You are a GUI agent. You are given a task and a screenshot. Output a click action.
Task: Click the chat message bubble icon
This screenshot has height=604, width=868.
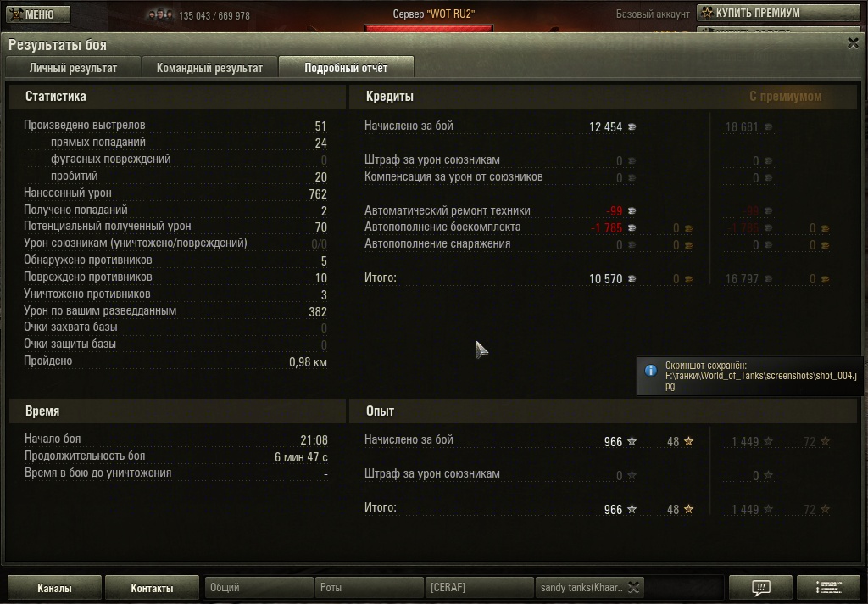[x=760, y=587]
